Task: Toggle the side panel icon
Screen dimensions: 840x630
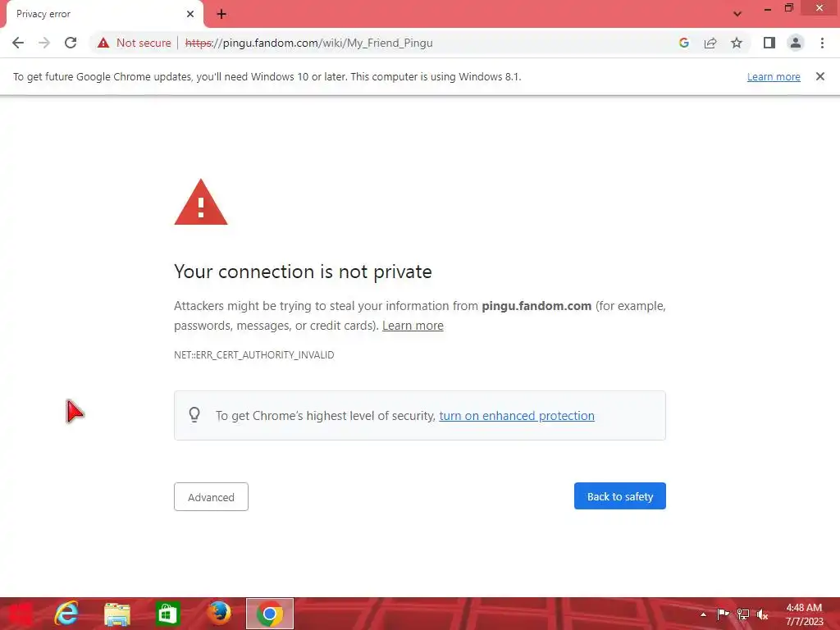Action: (x=769, y=43)
